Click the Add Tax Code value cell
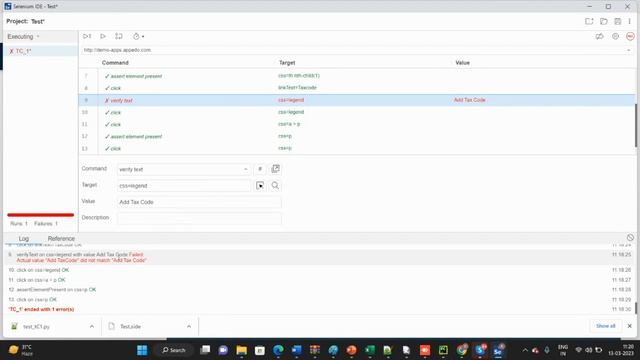 pyautogui.click(x=469, y=100)
